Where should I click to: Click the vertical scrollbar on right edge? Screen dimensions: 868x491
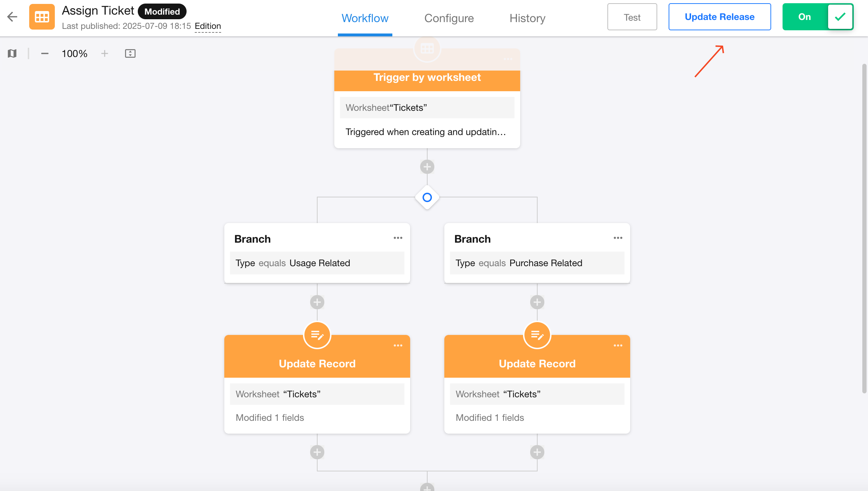(x=864, y=228)
